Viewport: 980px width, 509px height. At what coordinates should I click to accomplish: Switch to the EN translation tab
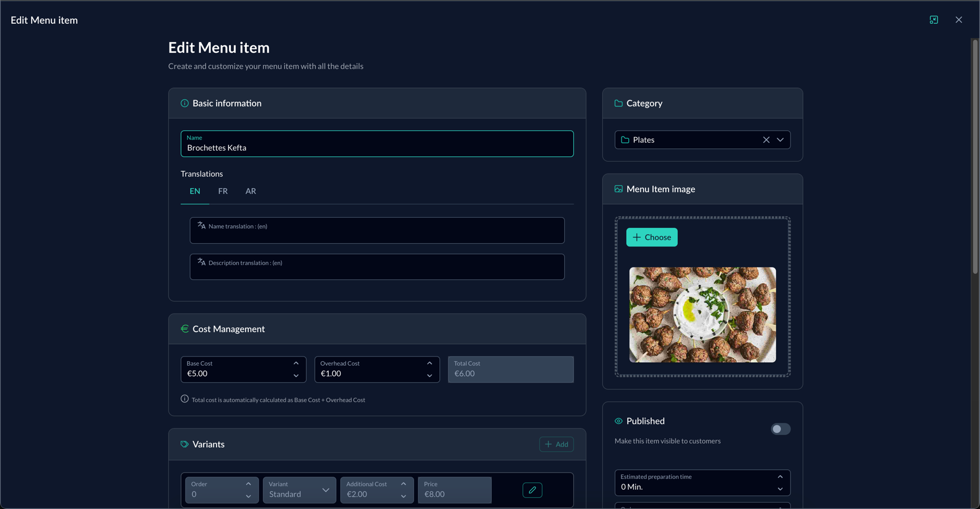(195, 192)
